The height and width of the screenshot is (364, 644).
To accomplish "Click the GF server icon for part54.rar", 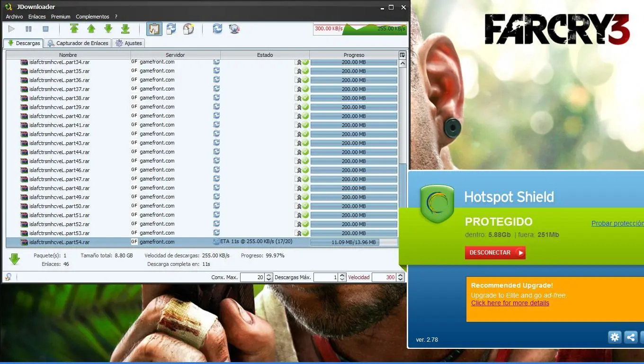I will pyautogui.click(x=134, y=242).
